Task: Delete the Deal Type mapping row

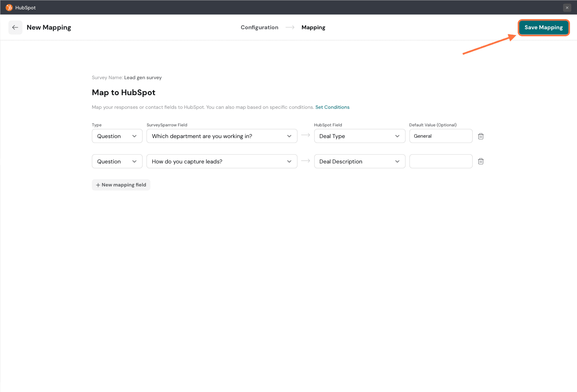Action: [481, 136]
